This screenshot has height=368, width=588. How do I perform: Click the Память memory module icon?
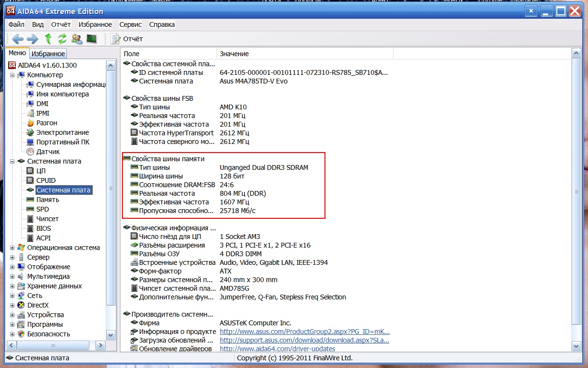pos(30,200)
